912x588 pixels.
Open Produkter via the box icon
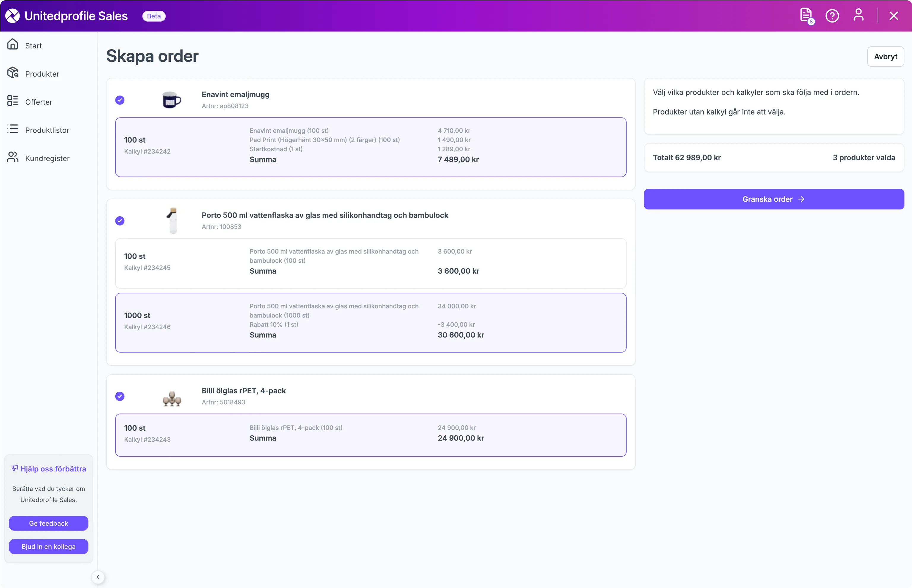point(12,72)
